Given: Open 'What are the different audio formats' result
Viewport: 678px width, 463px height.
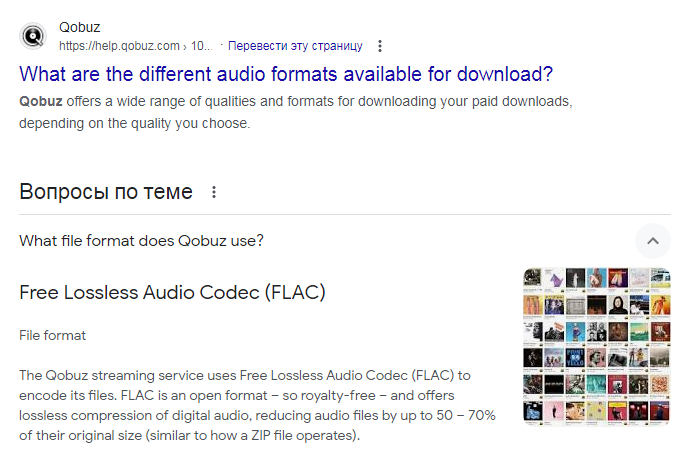Looking at the screenshot, I should coord(286,74).
